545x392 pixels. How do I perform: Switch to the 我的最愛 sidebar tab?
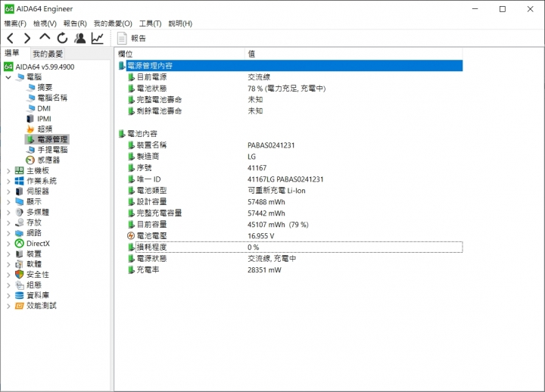pyautogui.click(x=48, y=54)
